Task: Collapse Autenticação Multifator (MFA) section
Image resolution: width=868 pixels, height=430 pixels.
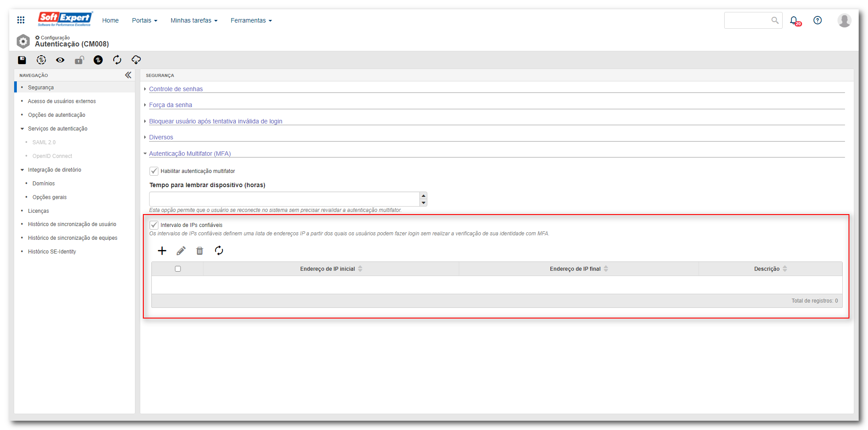Action: [x=190, y=154]
